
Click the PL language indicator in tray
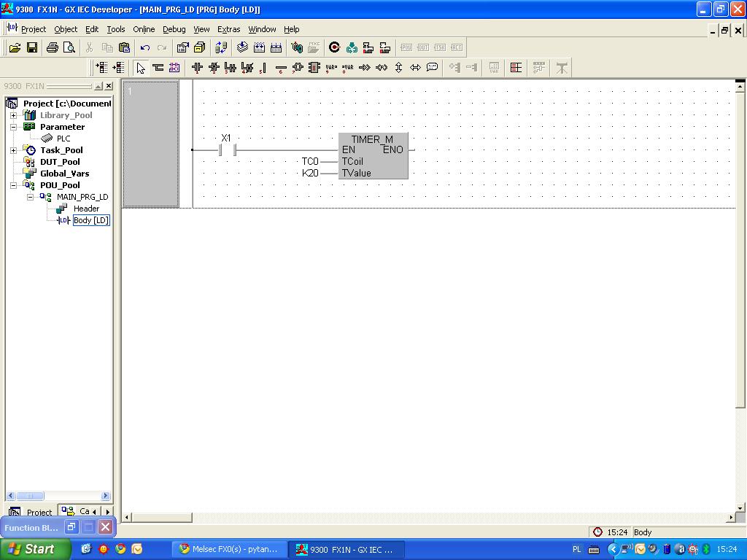tap(576, 549)
